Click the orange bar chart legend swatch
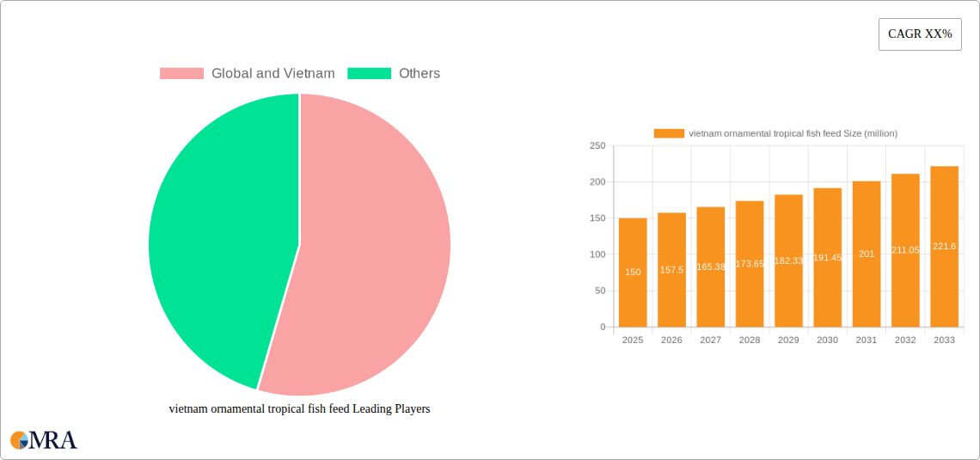Image resolution: width=980 pixels, height=460 pixels. [x=669, y=133]
